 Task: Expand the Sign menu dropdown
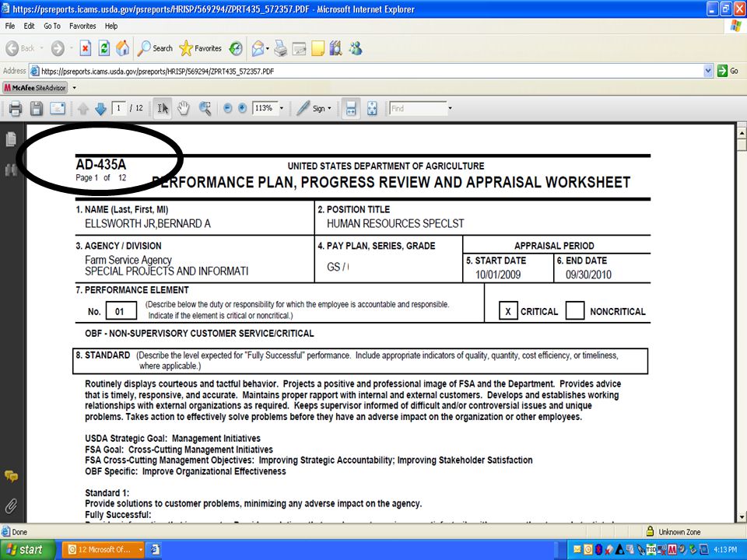[329, 109]
